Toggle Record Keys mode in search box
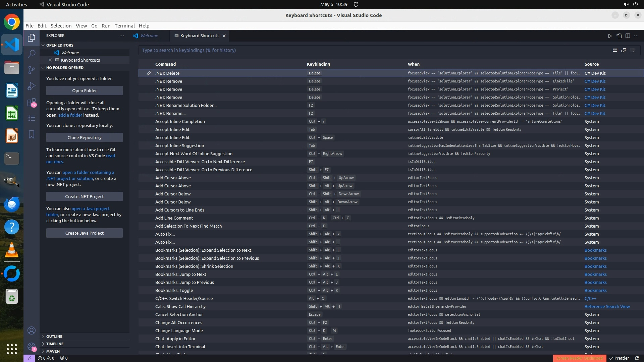 [615, 50]
